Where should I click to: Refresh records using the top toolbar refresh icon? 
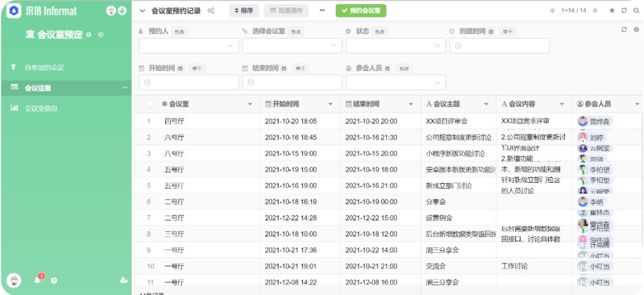624,11
